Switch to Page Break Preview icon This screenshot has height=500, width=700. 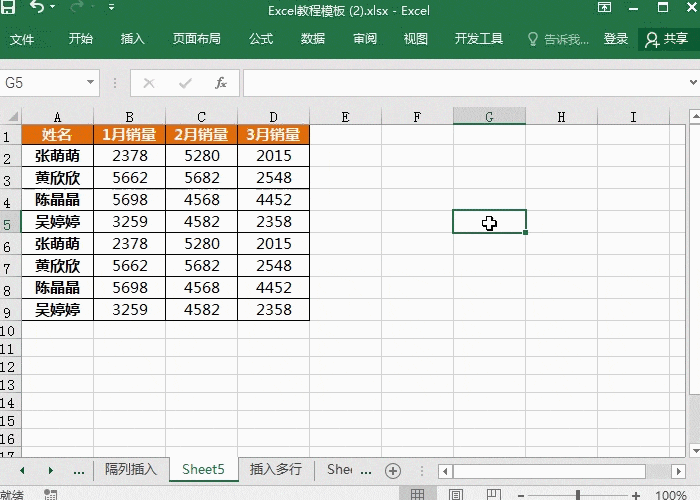[494, 495]
